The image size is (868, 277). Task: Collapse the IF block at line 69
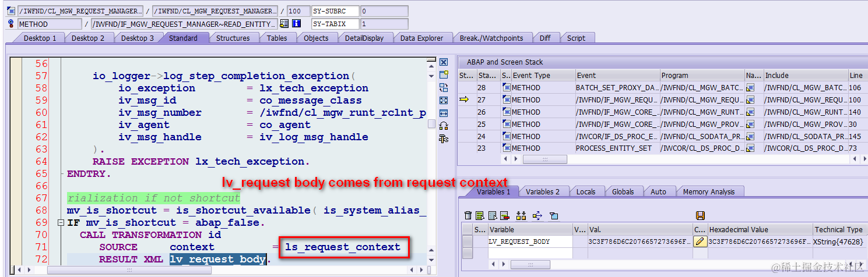coord(61,223)
